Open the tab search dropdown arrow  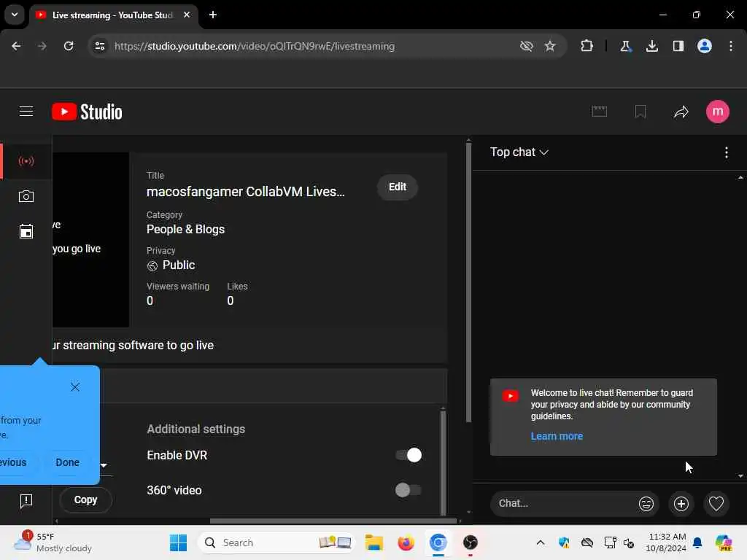[x=15, y=15]
